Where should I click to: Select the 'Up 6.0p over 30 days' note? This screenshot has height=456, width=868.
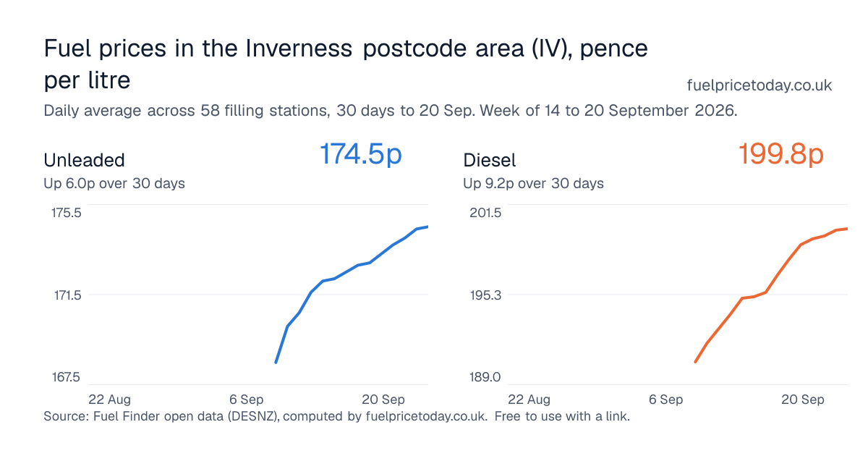point(114,183)
